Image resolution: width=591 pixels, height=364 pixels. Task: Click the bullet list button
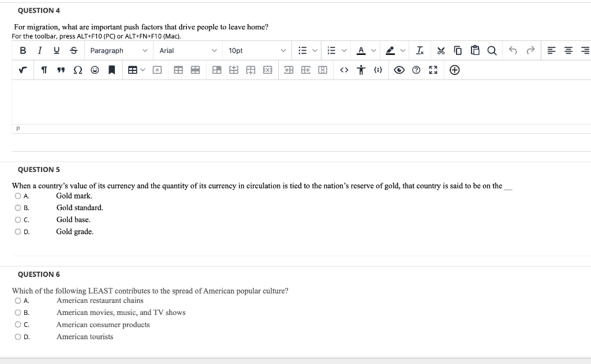pos(302,51)
